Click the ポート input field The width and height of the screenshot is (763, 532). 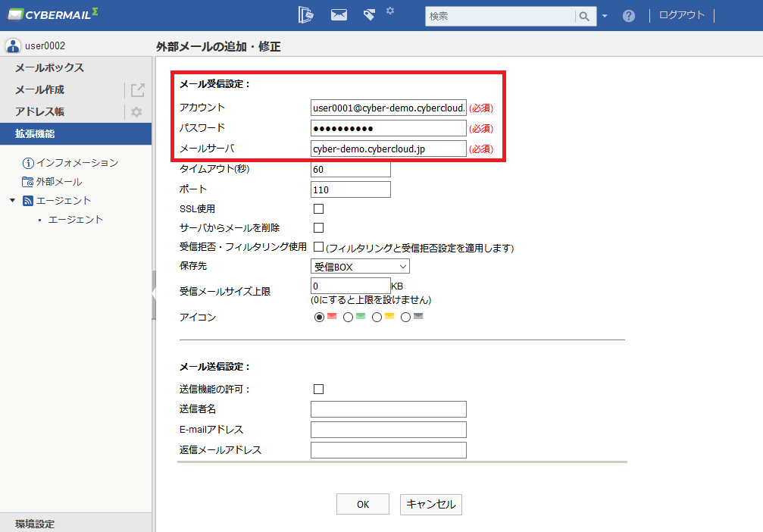350,189
